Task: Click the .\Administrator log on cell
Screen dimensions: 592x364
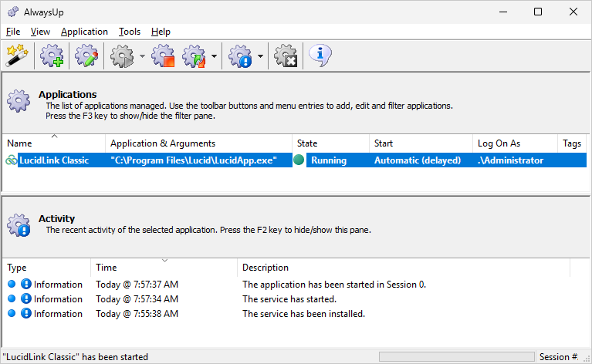Action: (510, 160)
